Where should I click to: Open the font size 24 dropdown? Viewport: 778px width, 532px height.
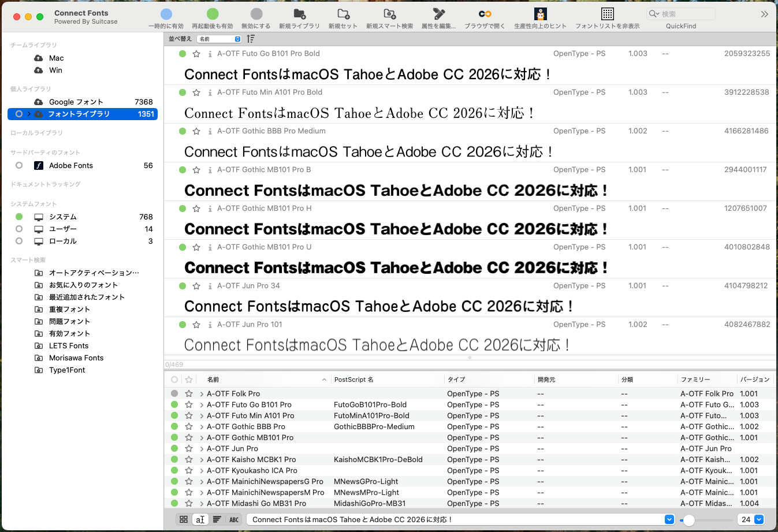point(759,519)
